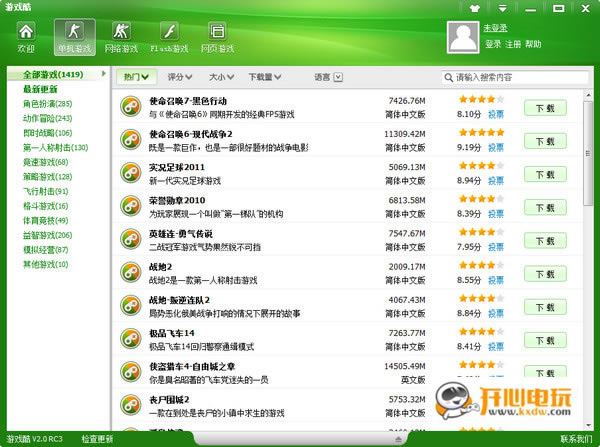Sort list by 评分 dropdown
Image resolution: width=600 pixels, height=447 pixels.
pyautogui.click(x=179, y=77)
